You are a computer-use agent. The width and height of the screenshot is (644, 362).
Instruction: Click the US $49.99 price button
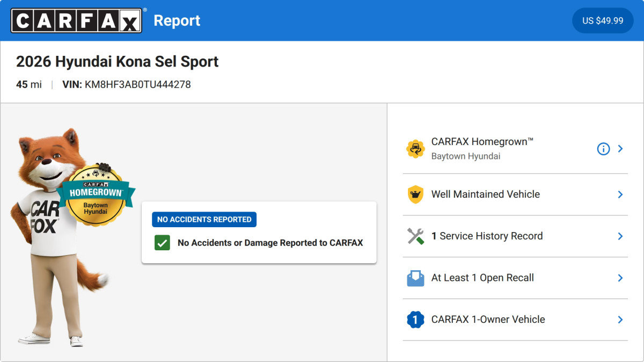pos(603,20)
